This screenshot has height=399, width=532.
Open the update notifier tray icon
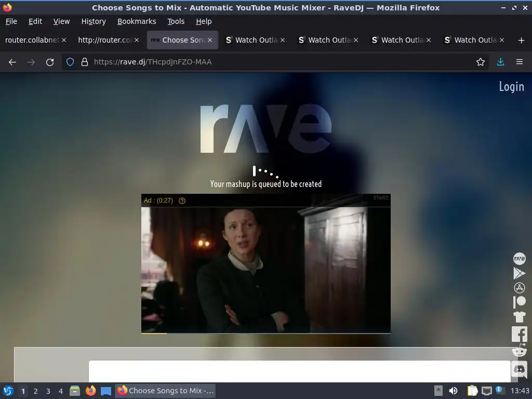(x=499, y=390)
